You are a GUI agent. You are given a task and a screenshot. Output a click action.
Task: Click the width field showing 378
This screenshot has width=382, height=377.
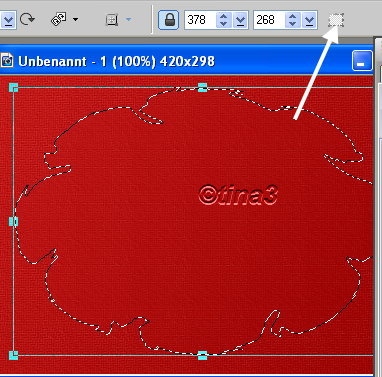[200, 20]
